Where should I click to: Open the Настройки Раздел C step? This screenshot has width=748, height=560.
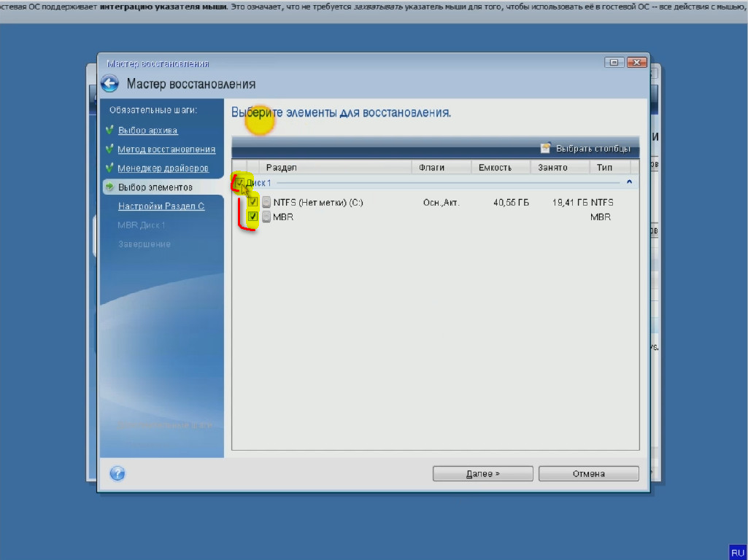point(161,206)
